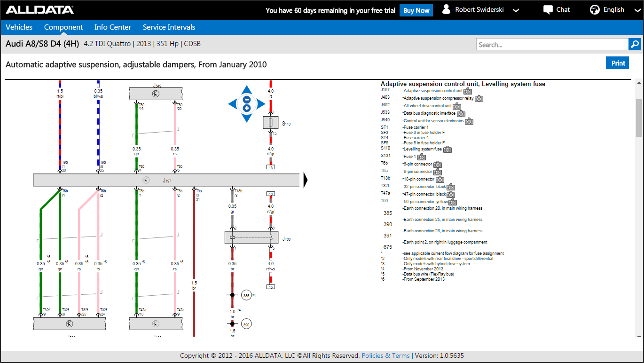Click 'Only models with hybrid drive system' note
This screenshot has width=644, height=363.
tap(436, 264)
